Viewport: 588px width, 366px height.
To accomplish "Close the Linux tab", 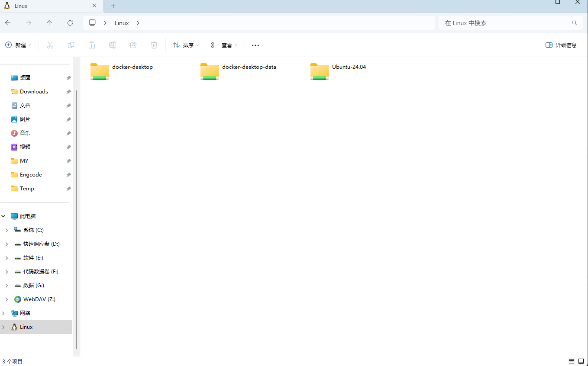I will click(x=94, y=6).
